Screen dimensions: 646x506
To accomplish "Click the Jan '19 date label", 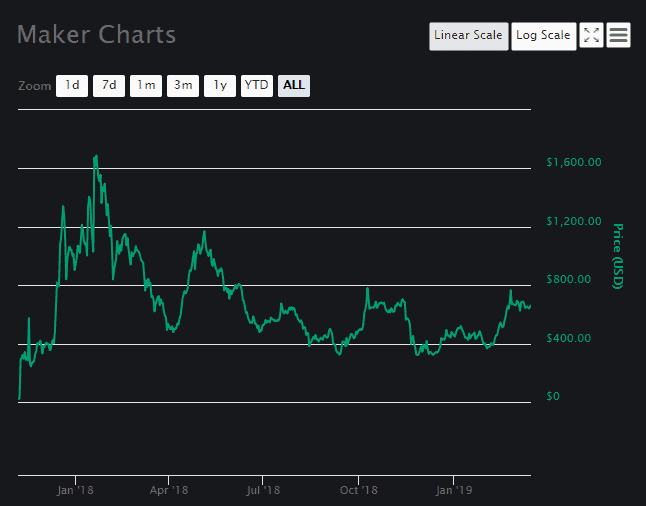I will [454, 490].
